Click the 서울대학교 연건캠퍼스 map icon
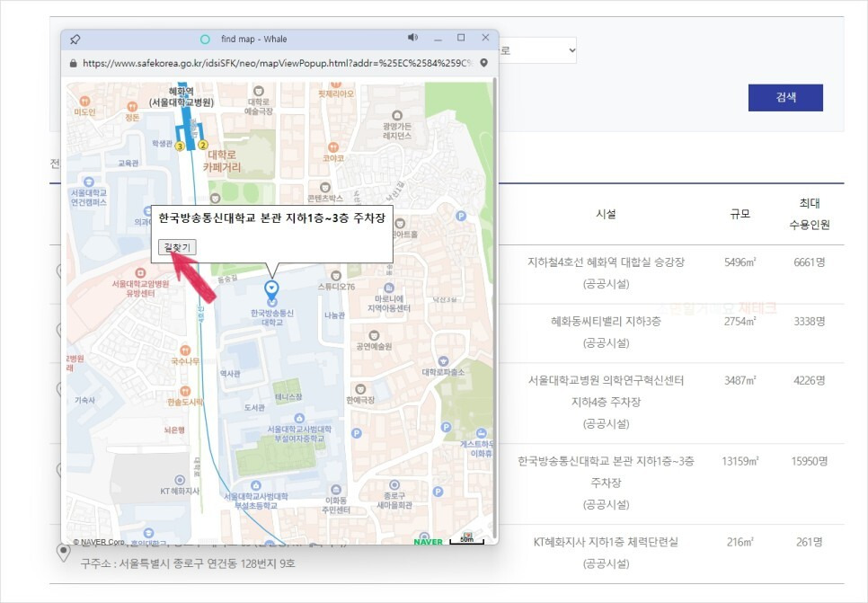The height and width of the screenshot is (603, 868). coord(89,182)
